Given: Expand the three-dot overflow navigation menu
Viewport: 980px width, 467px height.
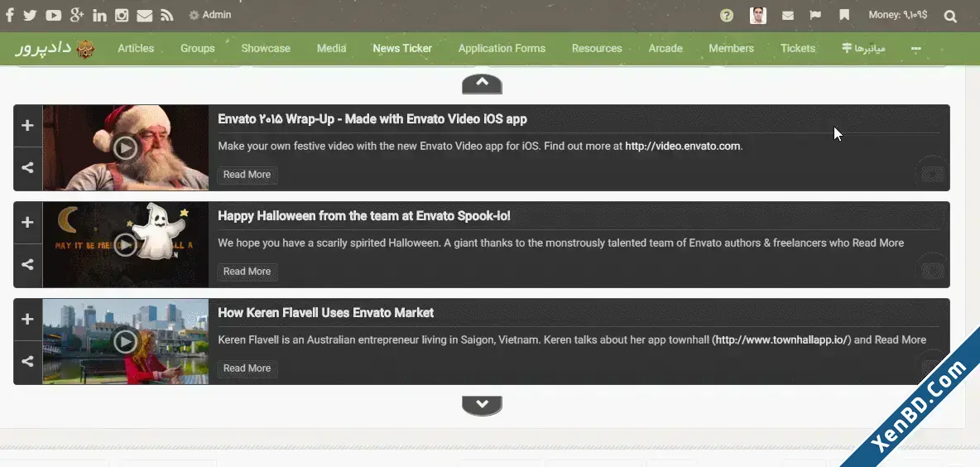Looking at the screenshot, I should tap(915, 48).
